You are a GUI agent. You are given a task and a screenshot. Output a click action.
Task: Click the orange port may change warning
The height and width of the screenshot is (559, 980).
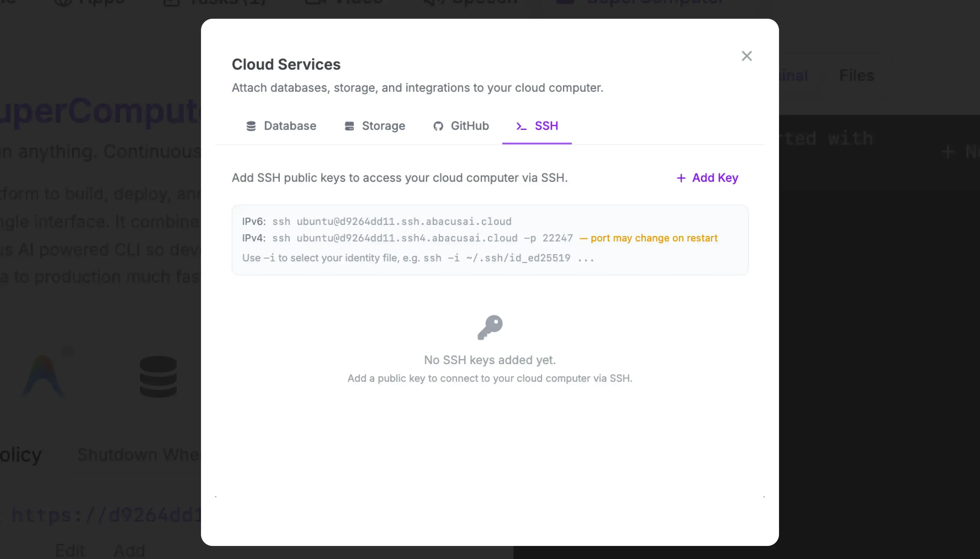click(x=649, y=238)
